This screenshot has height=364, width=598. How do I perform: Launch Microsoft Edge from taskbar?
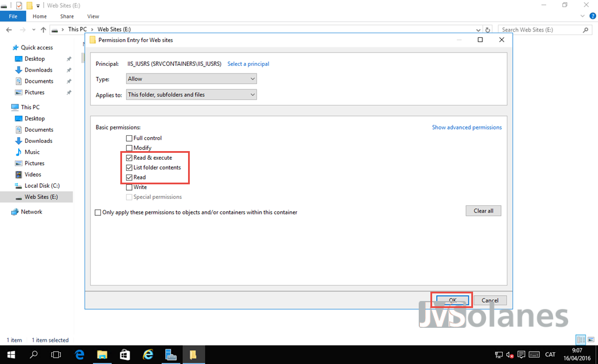(79, 355)
